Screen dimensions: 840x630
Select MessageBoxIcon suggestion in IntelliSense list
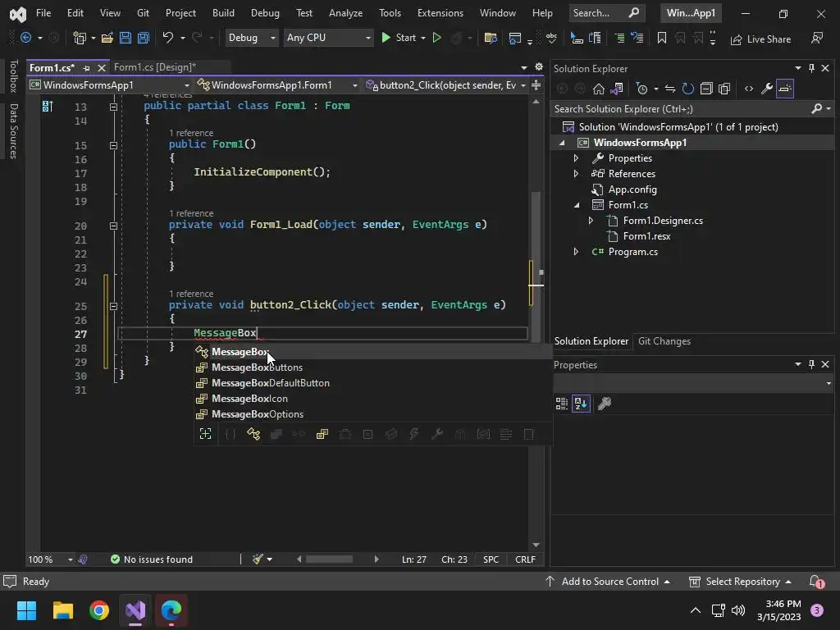click(x=373, y=399)
